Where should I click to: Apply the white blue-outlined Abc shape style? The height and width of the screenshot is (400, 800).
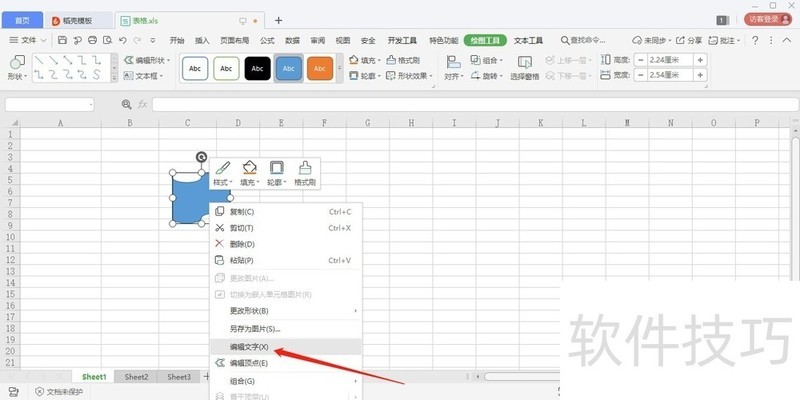pos(195,68)
